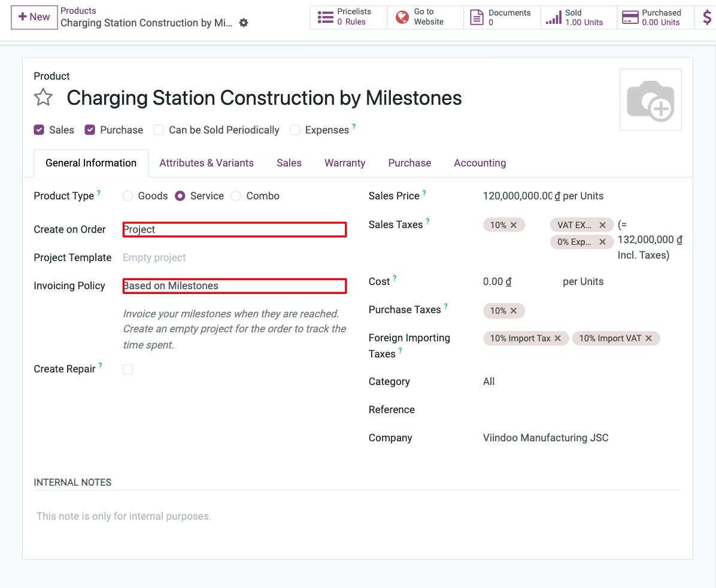
Task: Upload product image via camera icon
Action: (x=650, y=100)
